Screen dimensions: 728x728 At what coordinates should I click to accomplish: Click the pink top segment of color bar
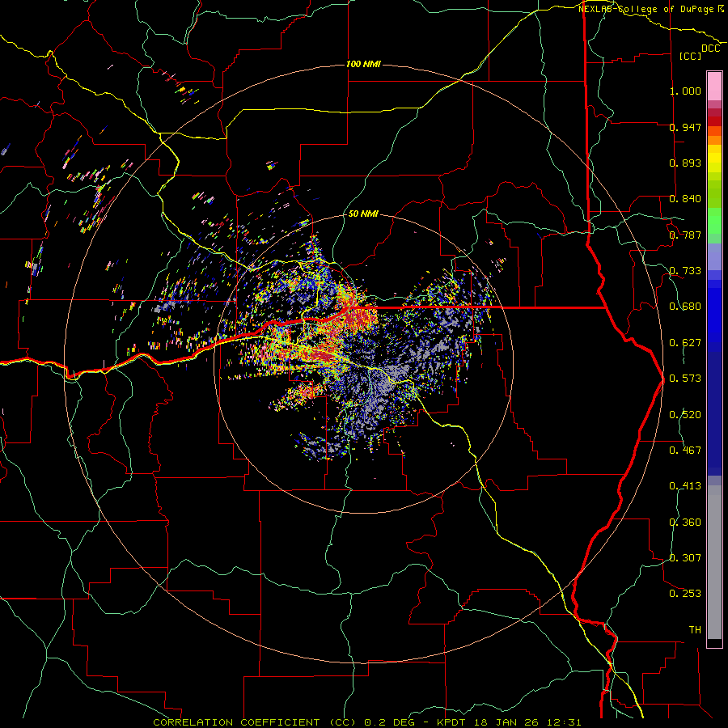(x=714, y=86)
